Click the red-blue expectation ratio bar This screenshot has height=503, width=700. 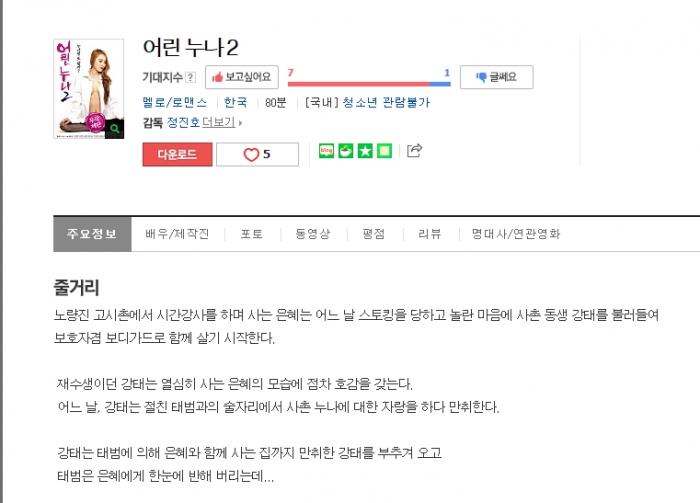(369, 83)
